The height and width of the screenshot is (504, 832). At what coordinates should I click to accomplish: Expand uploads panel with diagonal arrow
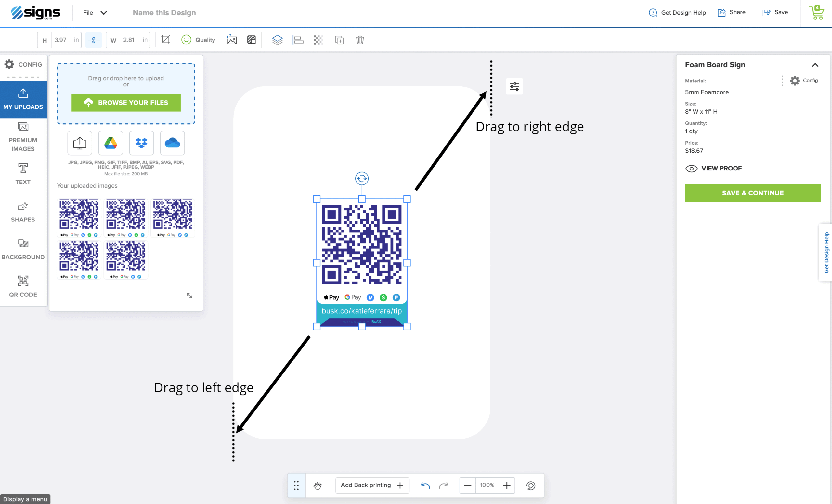click(x=189, y=296)
